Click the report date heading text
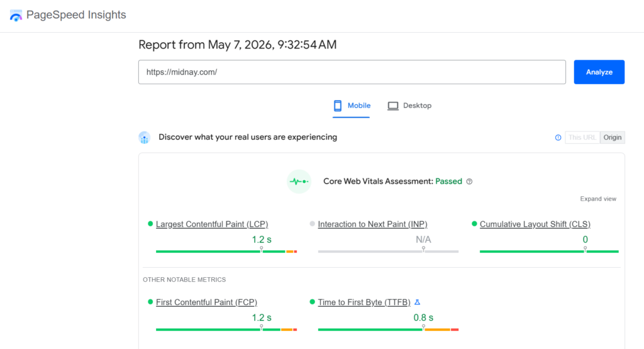644x349 pixels. [x=237, y=45]
